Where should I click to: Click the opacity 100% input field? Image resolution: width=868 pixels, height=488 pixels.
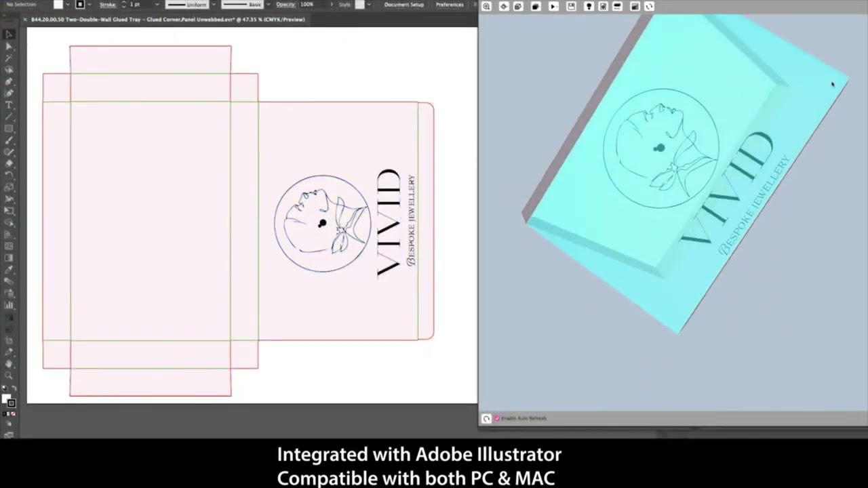pos(312,5)
